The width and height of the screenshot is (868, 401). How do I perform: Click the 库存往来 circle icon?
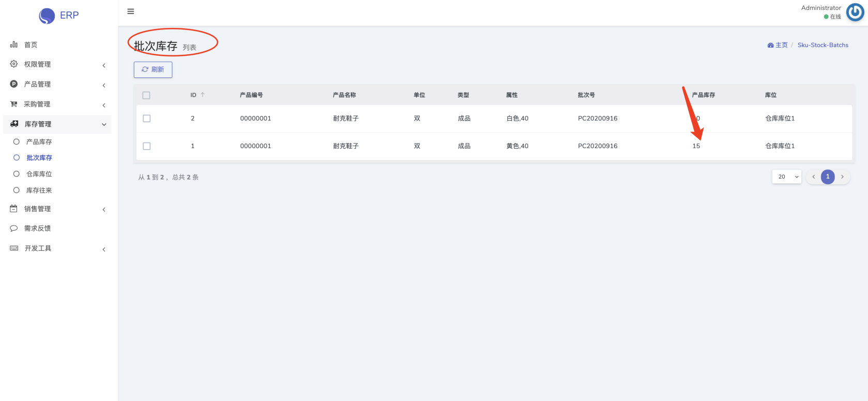(x=17, y=190)
